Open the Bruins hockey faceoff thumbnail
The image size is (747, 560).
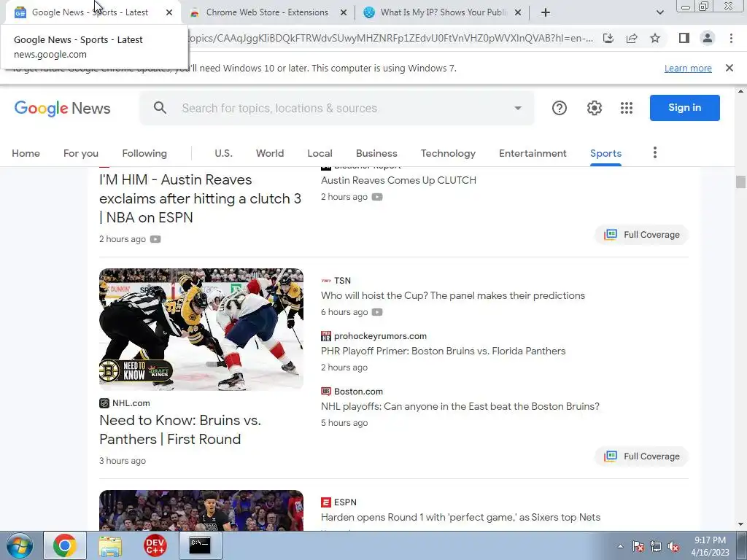point(201,330)
